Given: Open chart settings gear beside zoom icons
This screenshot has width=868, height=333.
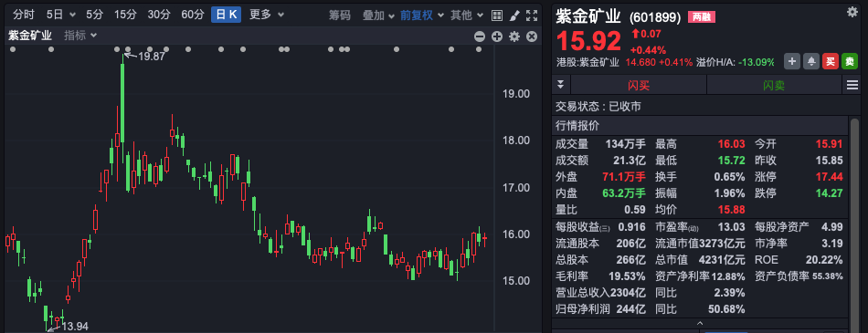Looking at the screenshot, I should pos(514,36).
